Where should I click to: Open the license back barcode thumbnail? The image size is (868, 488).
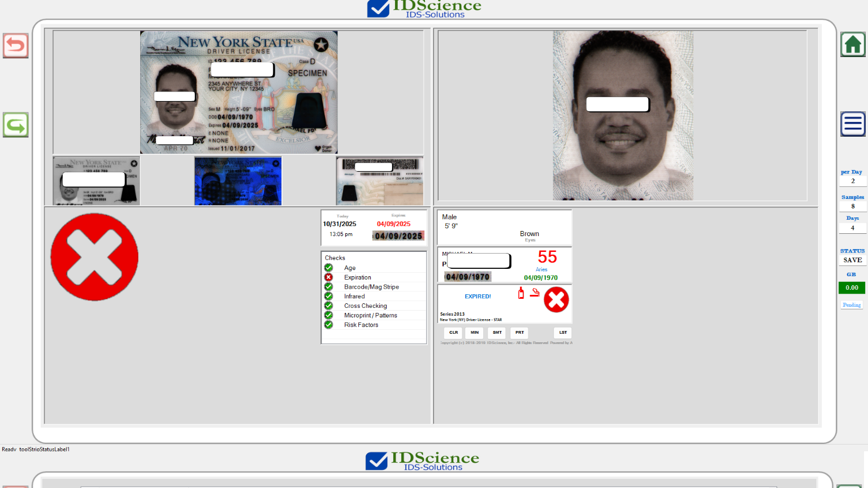(379, 181)
